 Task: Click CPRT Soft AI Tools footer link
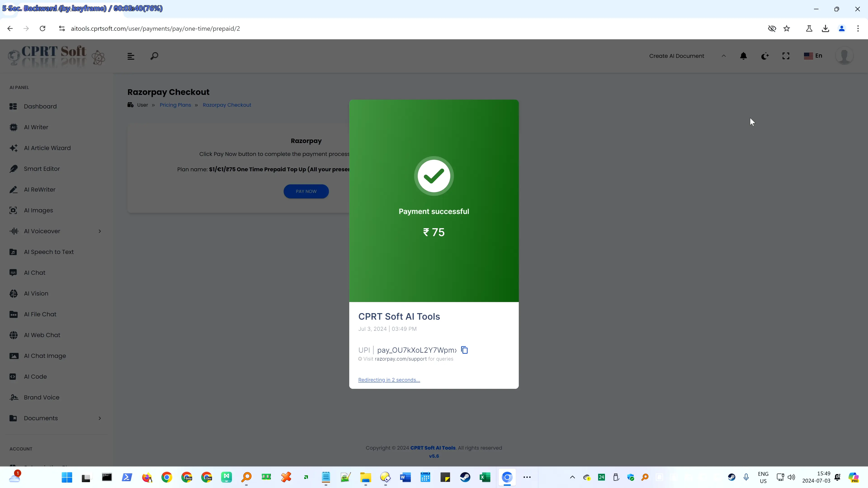[433, 448]
